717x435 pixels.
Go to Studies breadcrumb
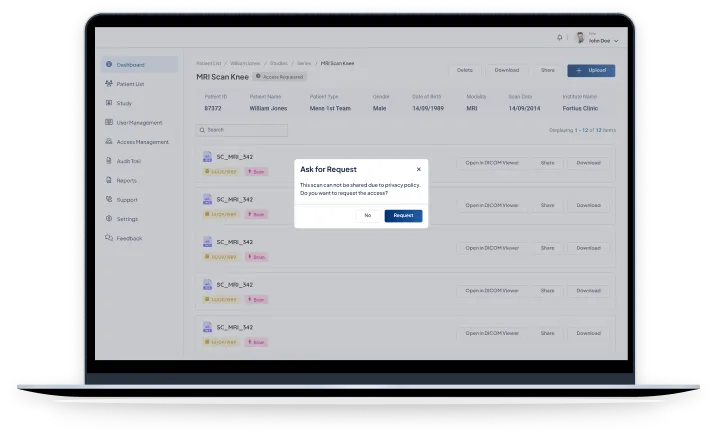(278, 63)
